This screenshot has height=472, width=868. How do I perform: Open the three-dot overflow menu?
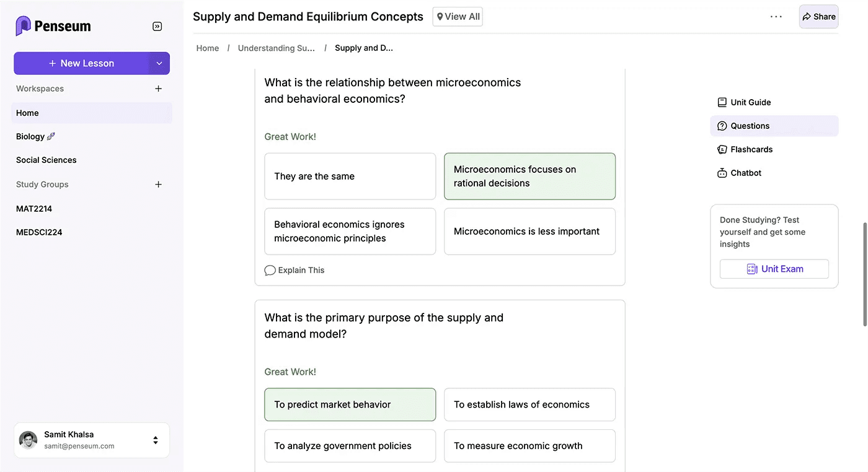point(776,17)
